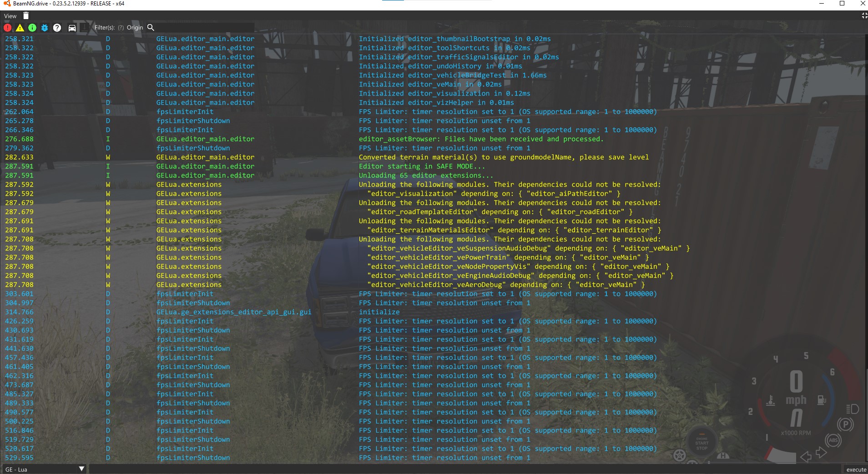The height and width of the screenshot is (474, 868).
Task: Click timestamp 276.688
Action: (x=19, y=139)
